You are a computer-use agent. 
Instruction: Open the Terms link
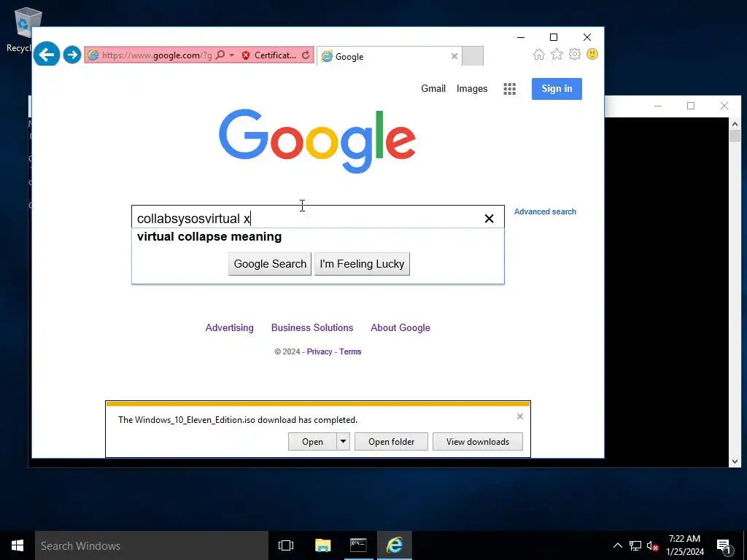pos(350,351)
